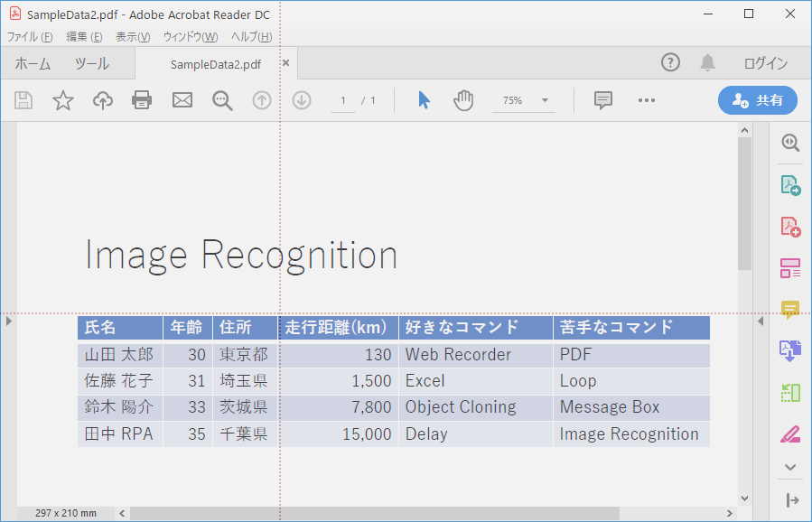
Task: Add a comment with the speech bubble icon
Action: [x=603, y=100]
